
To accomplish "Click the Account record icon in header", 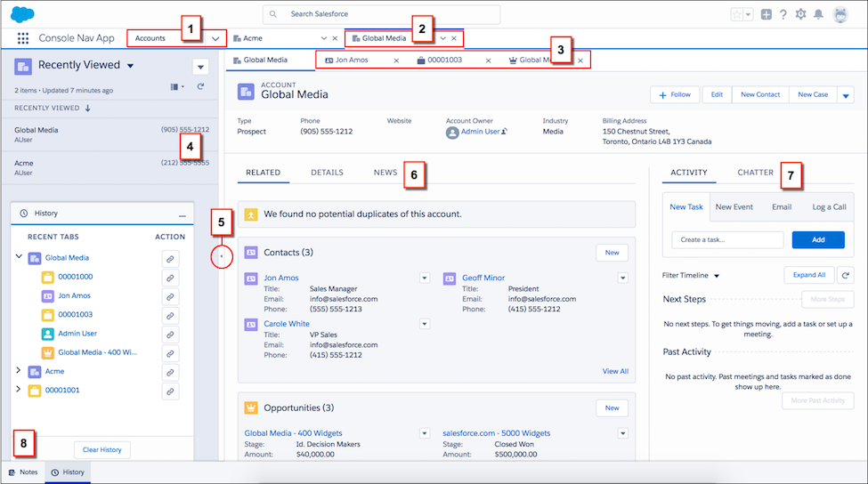I will click(246, 92).
